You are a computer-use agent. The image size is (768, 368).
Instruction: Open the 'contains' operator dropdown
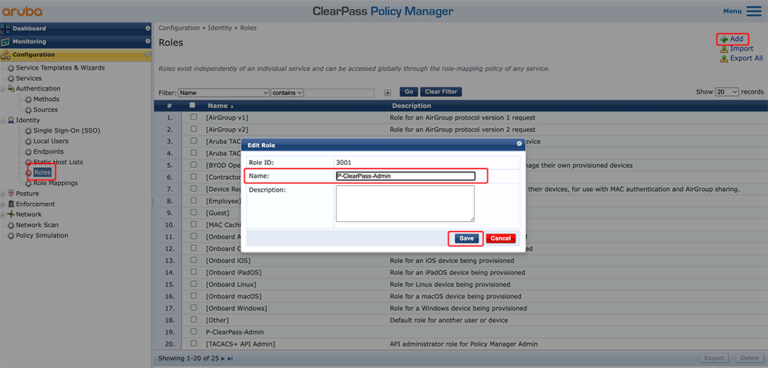287,92
